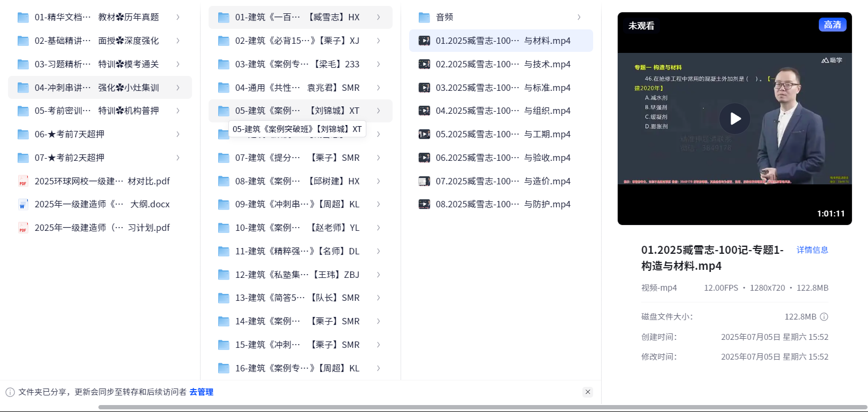Click 去管理 link in share notice

click(201, 392)
